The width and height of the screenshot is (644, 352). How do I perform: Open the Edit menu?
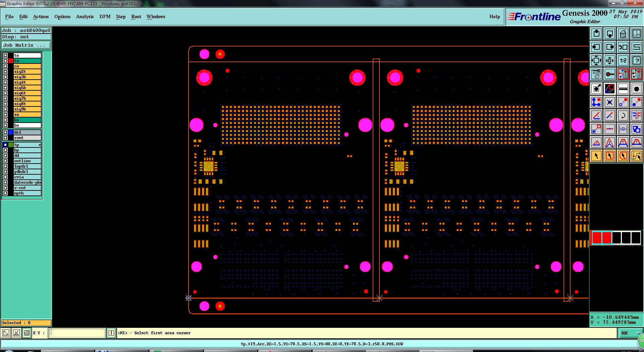(23, 16)
